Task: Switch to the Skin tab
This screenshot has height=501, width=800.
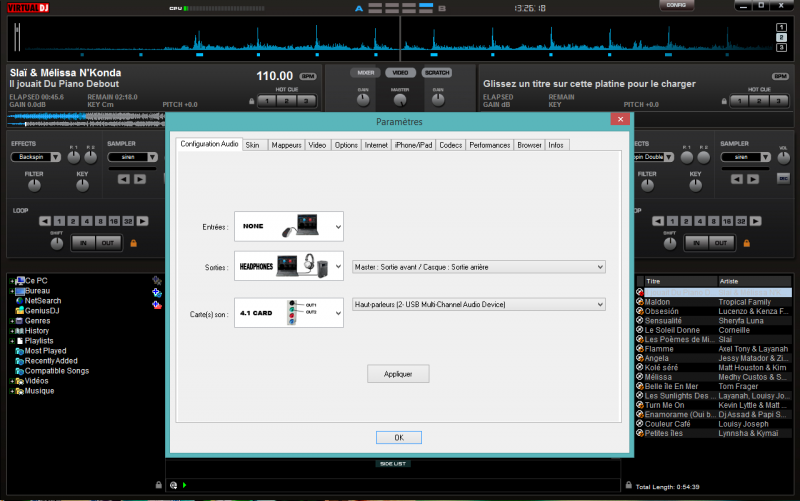Action: (253, 145)
